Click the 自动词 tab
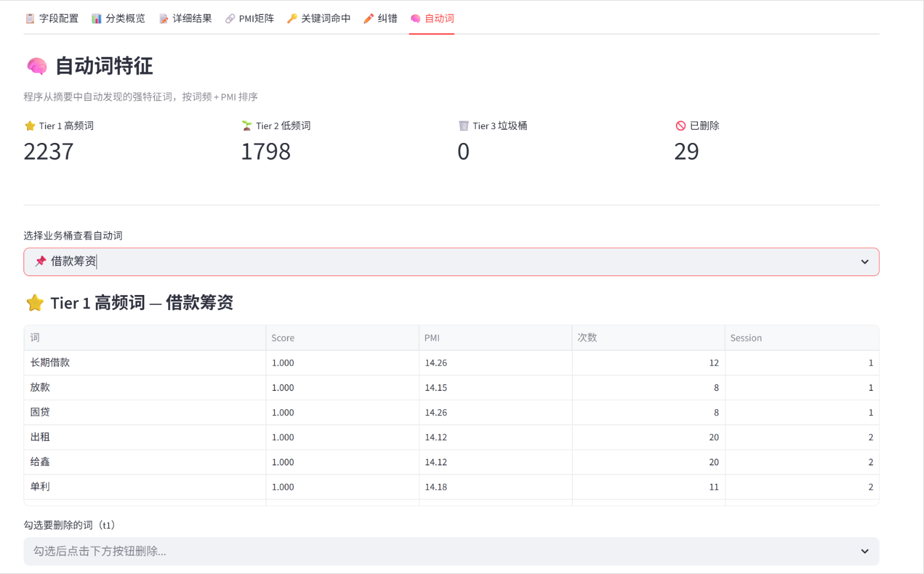This screenshot has width=924, height=574. (432, 18)
